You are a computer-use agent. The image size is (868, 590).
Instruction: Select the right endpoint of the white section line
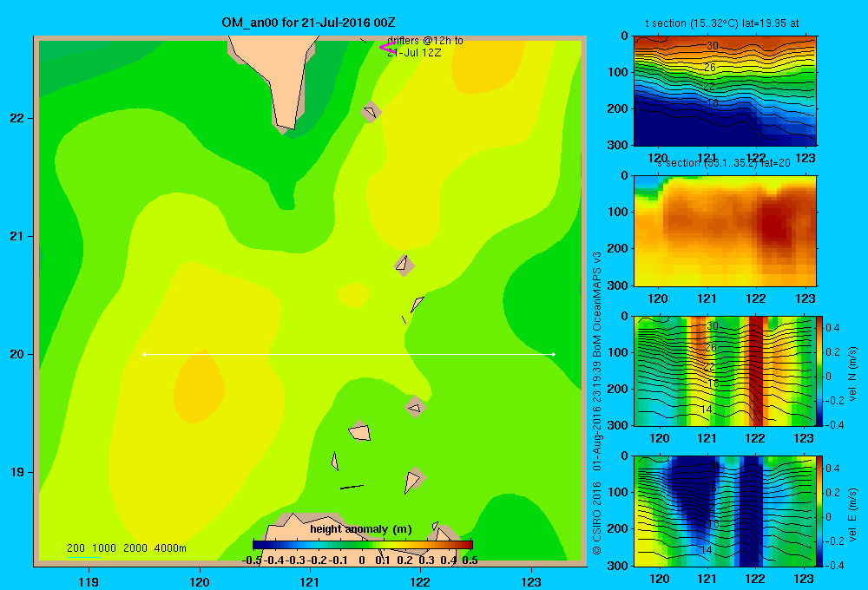[x=554, y=354]
